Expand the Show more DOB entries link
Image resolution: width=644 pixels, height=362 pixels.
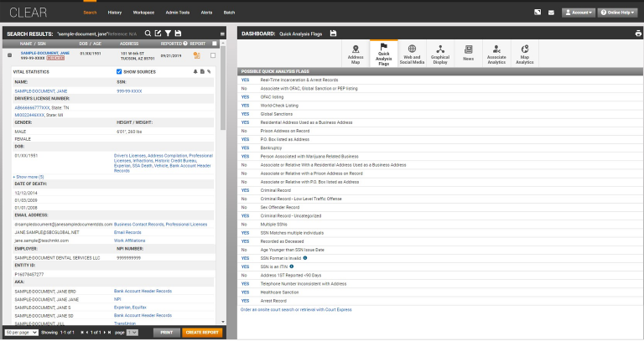(29, 177)
